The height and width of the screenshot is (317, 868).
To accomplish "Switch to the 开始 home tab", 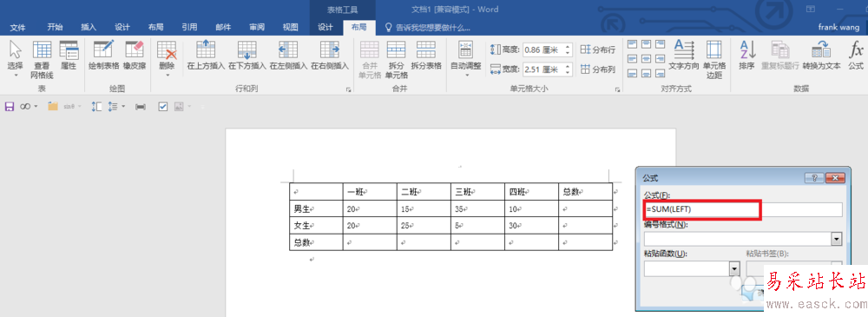I will pos(55,27).
